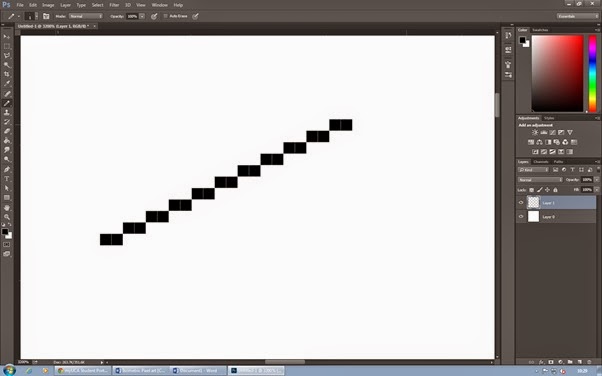The height and width of the screenshot is (376, 602).
Task: Select the Eraser tool
Action: 7,131
